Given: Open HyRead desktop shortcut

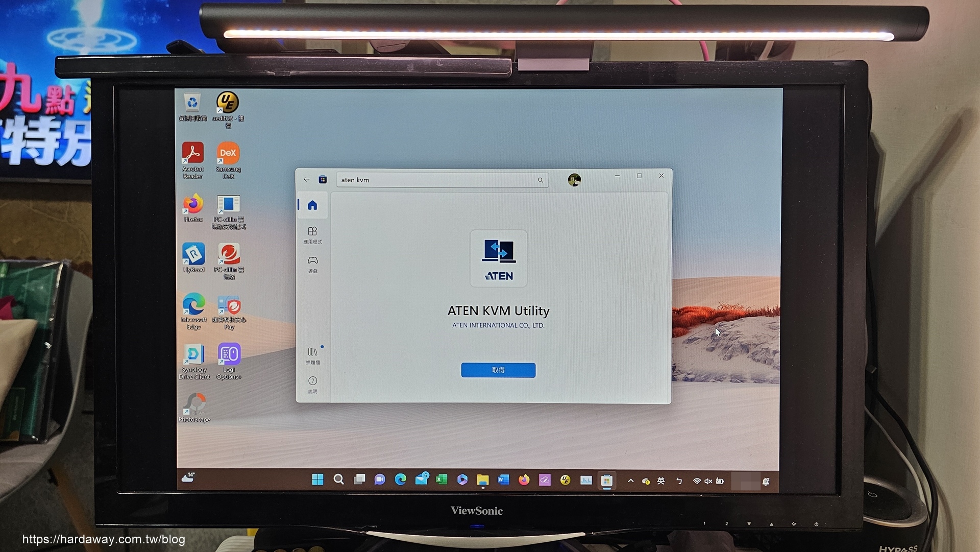Looking at the screenshot, I should click(193, 258).
